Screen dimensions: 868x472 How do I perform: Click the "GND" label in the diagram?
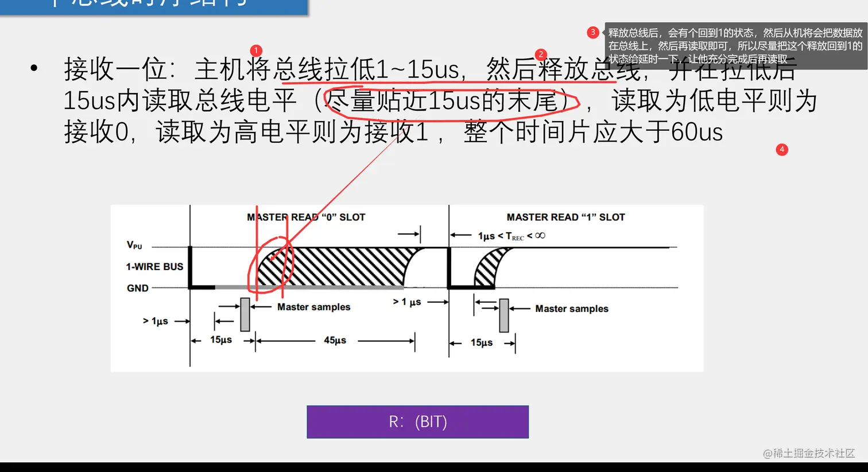[x=138, y=288]
